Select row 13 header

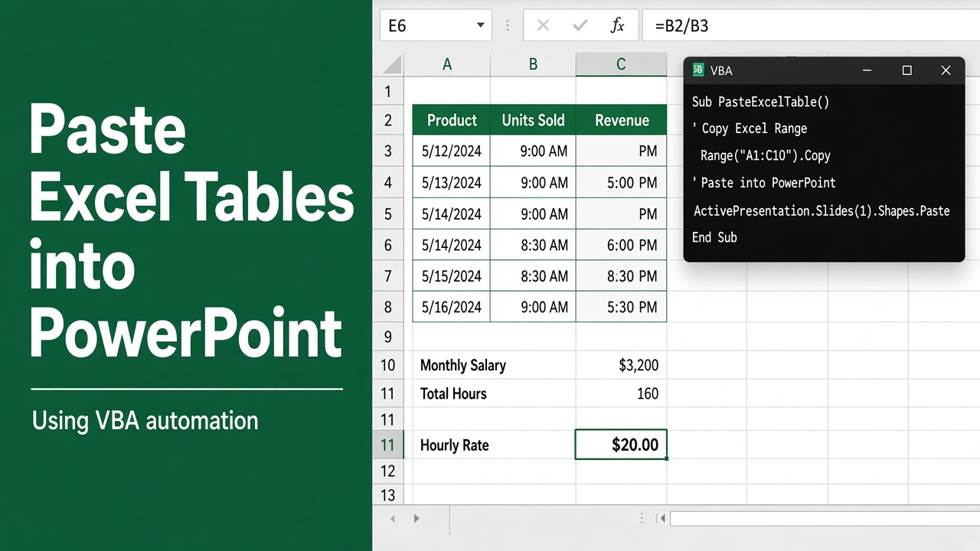click(388, 494)
